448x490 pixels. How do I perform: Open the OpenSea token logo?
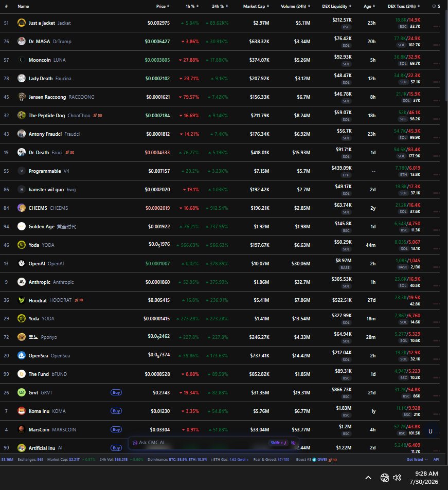pos(22,355)
